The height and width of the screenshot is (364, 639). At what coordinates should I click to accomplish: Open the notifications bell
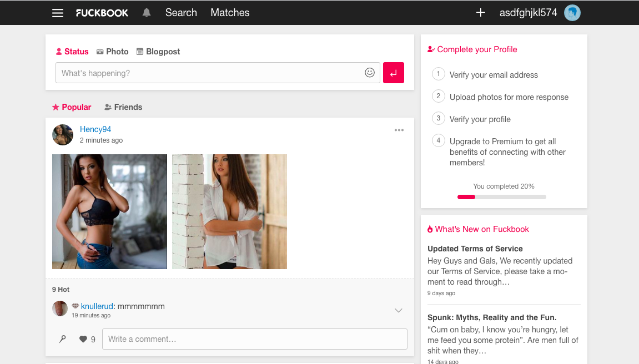coord(147,13)
